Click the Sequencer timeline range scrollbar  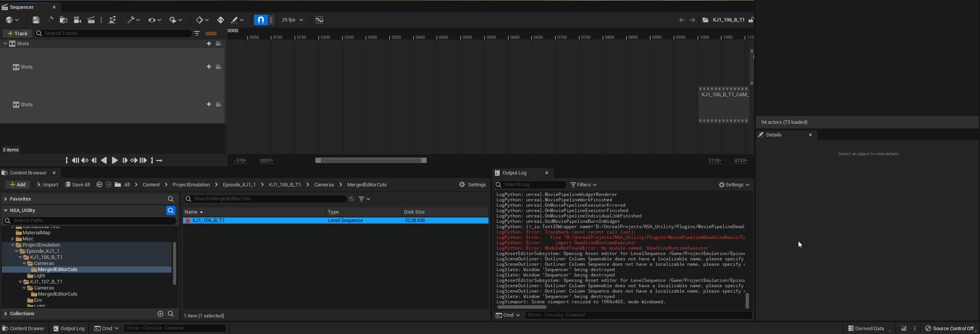[371, 160]
